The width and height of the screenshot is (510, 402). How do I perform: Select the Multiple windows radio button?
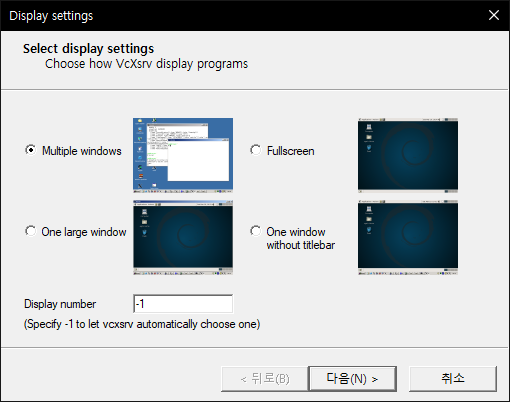pos(31,150)
